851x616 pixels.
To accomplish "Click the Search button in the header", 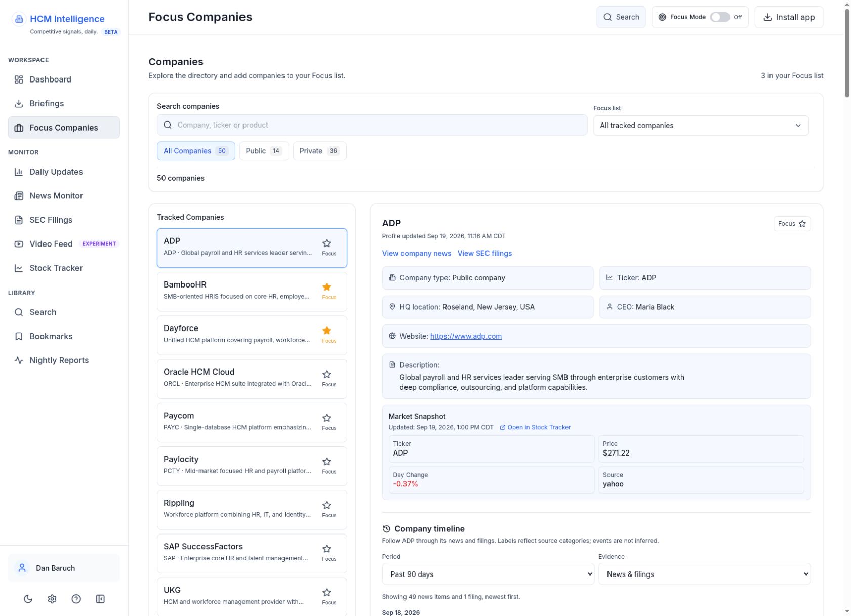I will click(621, 17).
